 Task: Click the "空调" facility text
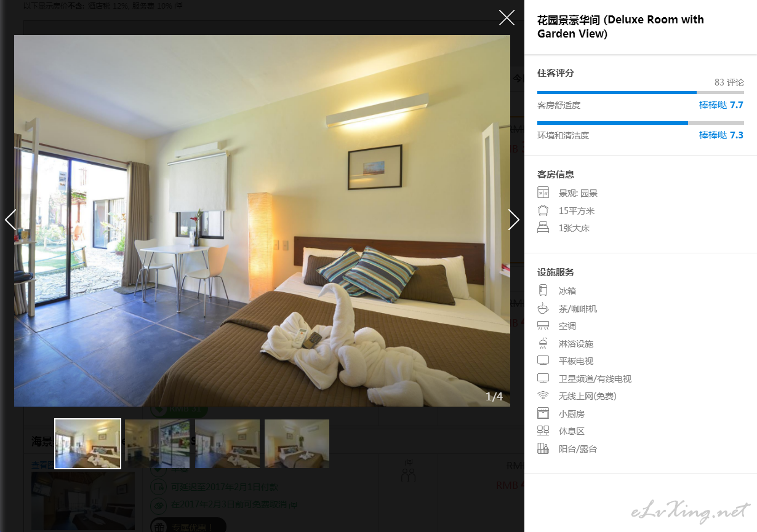567,326
